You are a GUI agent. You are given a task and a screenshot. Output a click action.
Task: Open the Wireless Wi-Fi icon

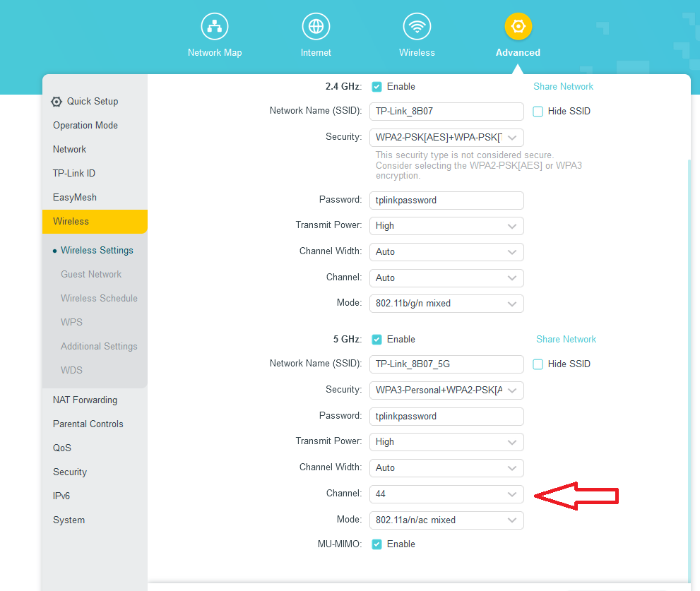click(x=417, y=28)
